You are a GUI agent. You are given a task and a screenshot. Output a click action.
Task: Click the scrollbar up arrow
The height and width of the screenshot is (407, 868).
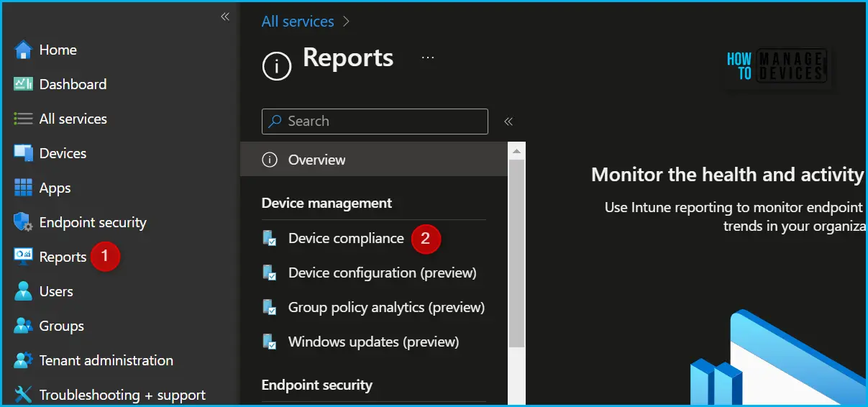tap(516, 150)
